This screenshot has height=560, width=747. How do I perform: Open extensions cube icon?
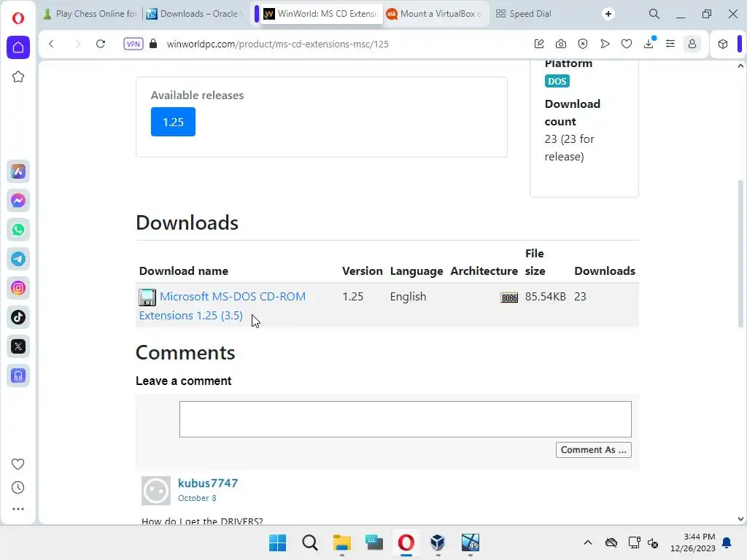pos(723,44)
